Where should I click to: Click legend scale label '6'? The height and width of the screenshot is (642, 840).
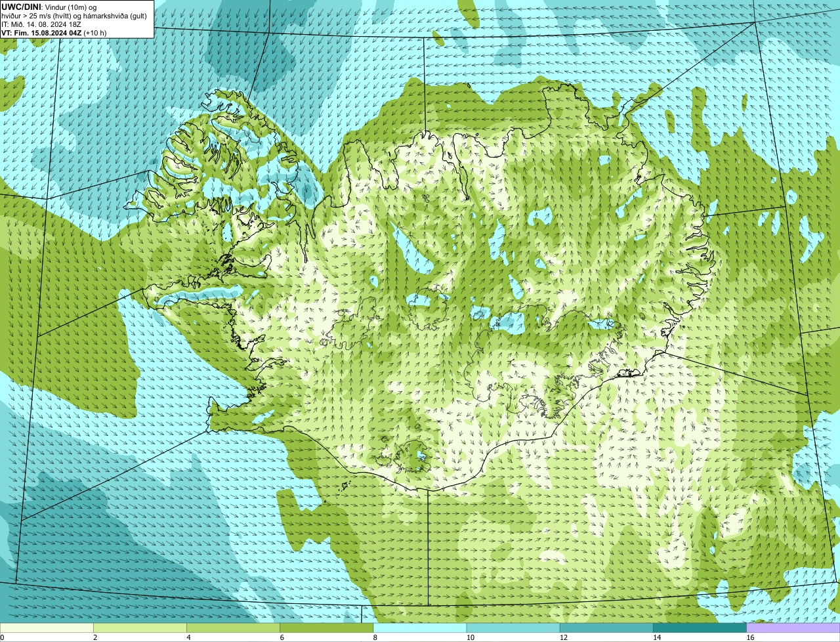(x=282, y=637)
